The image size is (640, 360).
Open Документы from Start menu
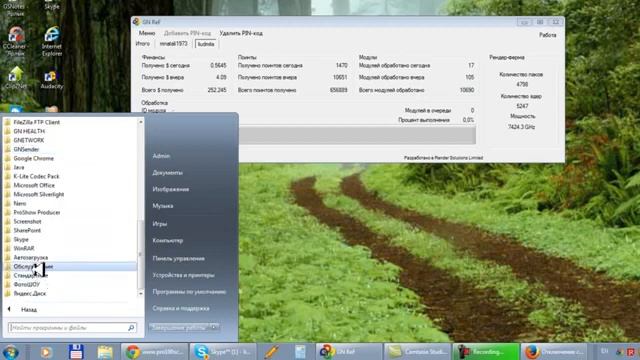click(167, 173)
